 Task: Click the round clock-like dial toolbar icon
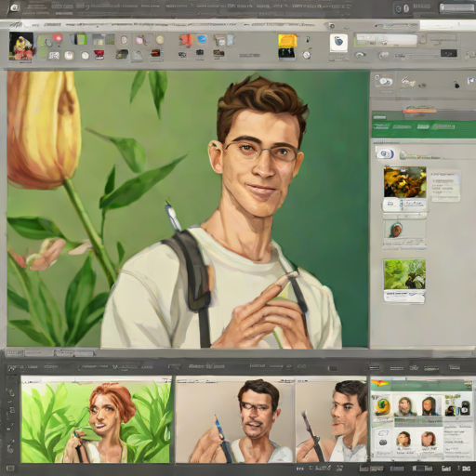coord(306,55)
